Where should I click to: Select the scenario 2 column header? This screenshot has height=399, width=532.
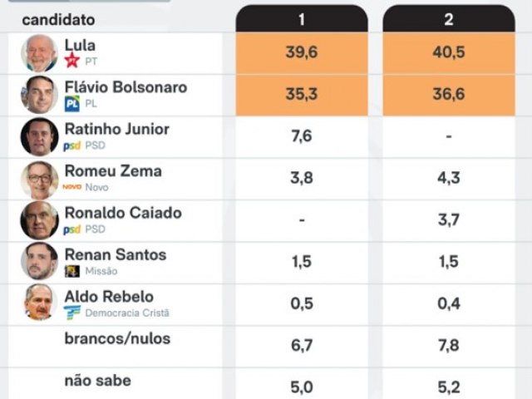pyautogui.click(x=448, y=19)
